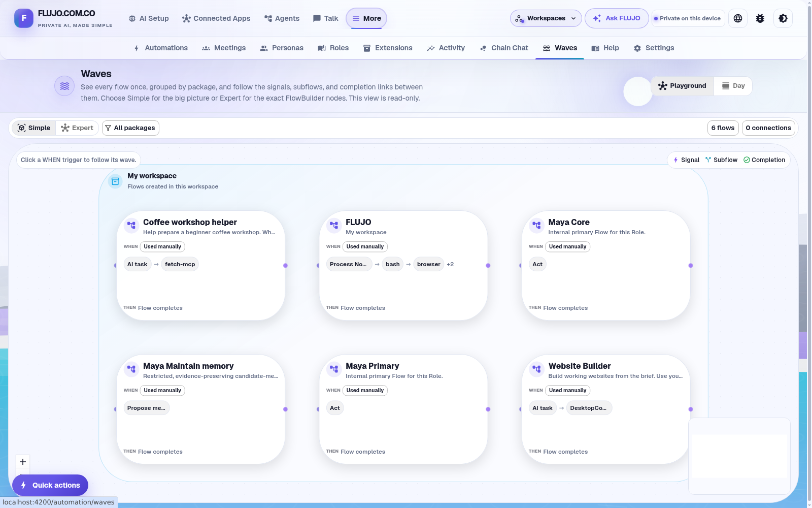Image resolution: width=812 pixels, height=508 pixels.
Task: Click the Act step on Maya Primary
Action: tap(335, 408)
